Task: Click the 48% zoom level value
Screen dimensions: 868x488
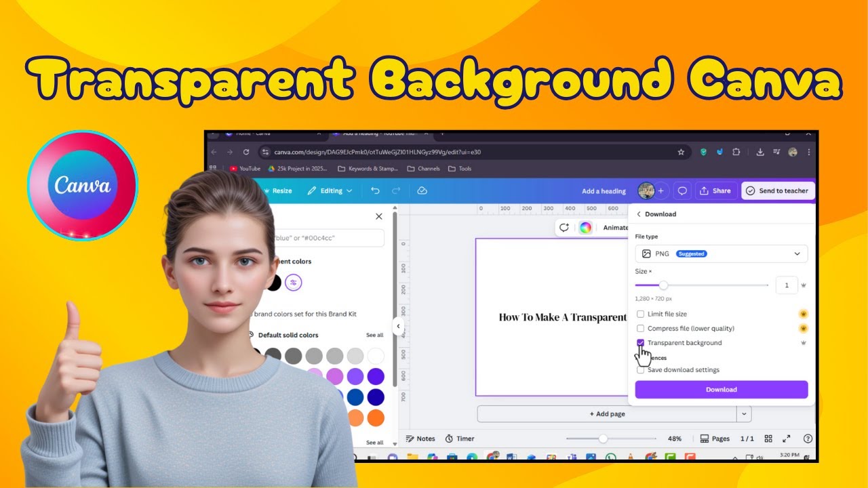Action: pos(675,439)
